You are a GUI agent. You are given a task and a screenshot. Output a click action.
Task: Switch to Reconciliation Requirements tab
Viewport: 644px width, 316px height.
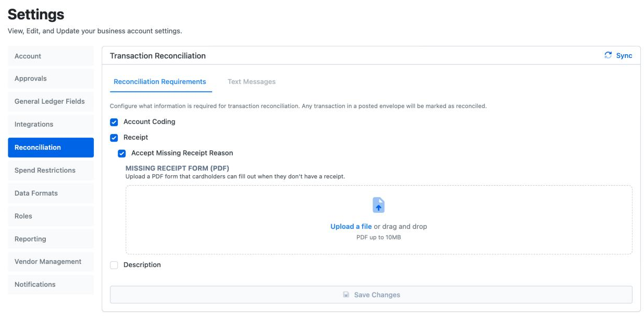[x=160, y=82]
